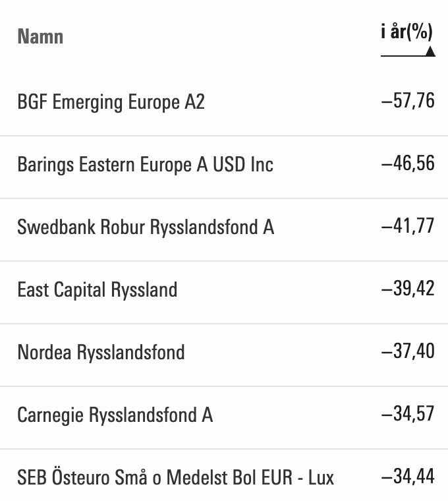Select the Nordea Rysslandsfond link
The width and height of the screenshot is (448, 501).
click(x=101, y=352)
